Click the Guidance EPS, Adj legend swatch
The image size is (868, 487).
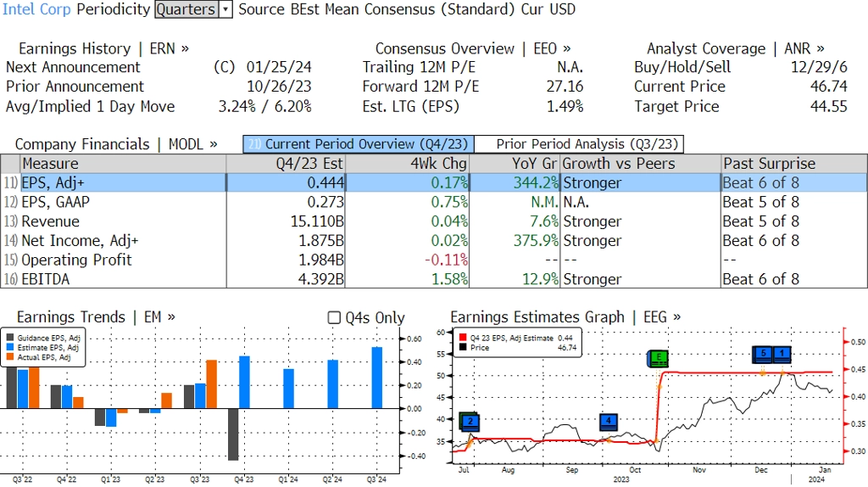[10, 338]
